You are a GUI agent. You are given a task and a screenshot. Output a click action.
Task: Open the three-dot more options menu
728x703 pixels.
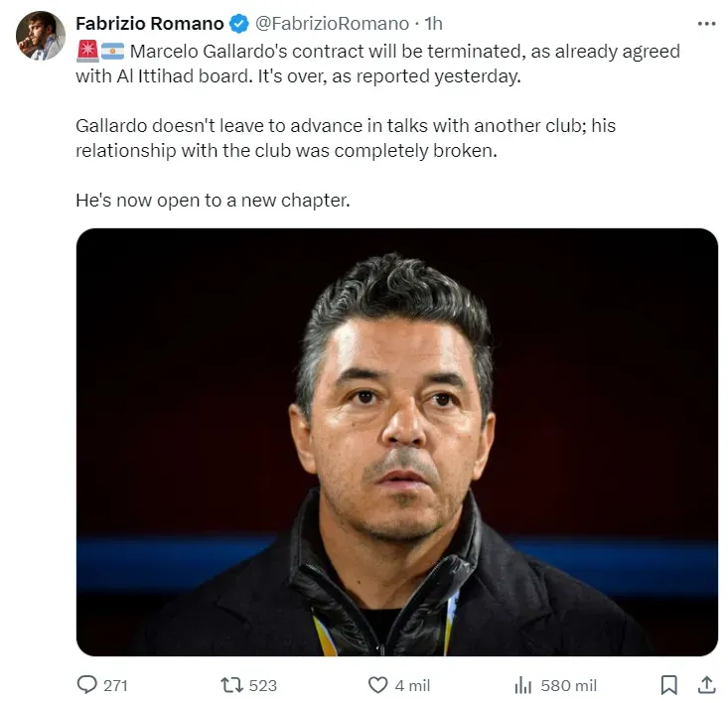coord(706,24)
